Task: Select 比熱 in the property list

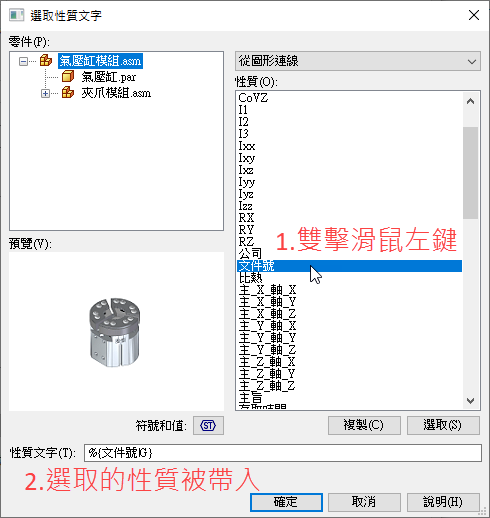Action: pos(250,278)
